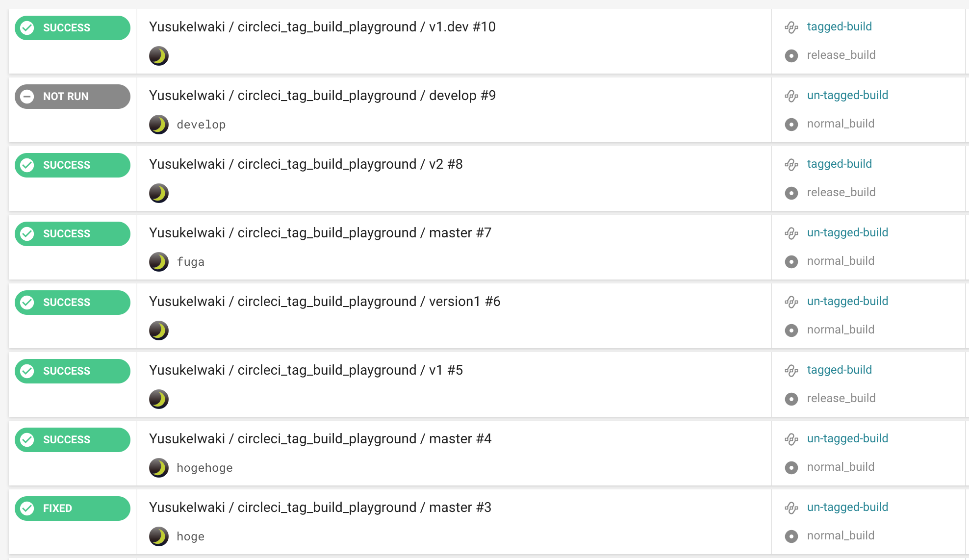969x560 pixels.
Task: Open build Yusukelwaki / circleci_tag_build_playground / version1 #6
Action: click(325, 301)
